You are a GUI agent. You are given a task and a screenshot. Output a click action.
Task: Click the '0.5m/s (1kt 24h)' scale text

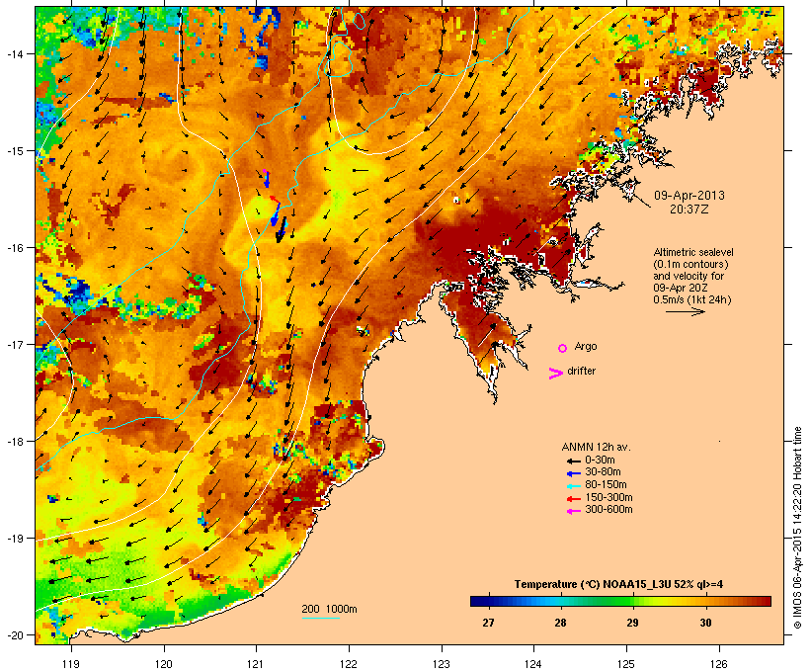[692, 299]
